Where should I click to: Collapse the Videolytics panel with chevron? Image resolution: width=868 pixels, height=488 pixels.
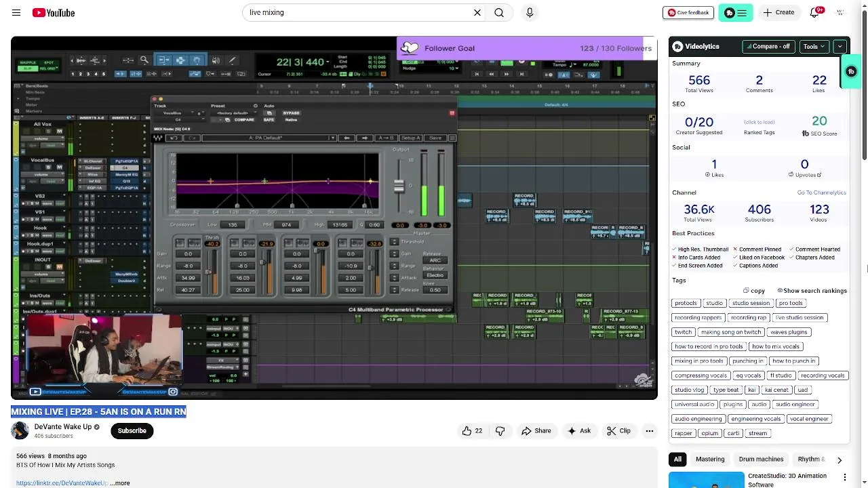840,46
